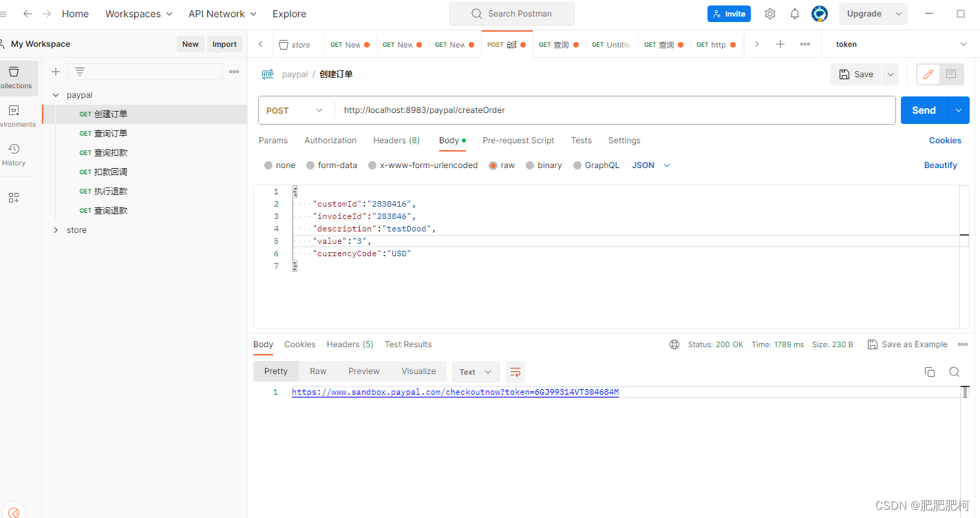Click Save as Example
This screenshot has height=518, width=980.
(907, 344)
